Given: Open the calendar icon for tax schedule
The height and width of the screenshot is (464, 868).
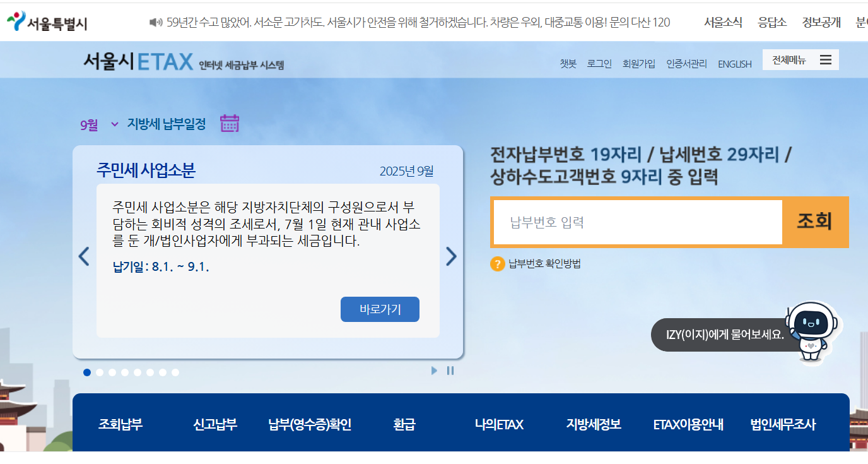Looking at the screenshot, I should (x=230, y=123).
